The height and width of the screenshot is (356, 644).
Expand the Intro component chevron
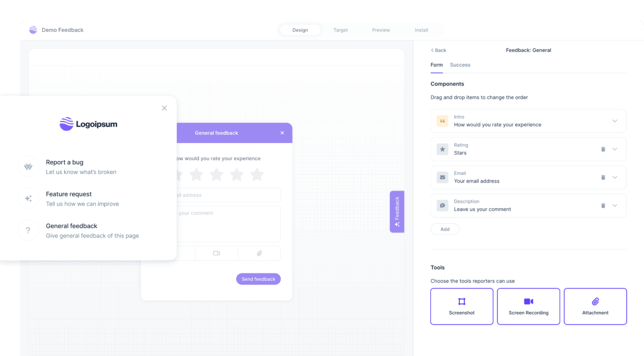(615, 121)
